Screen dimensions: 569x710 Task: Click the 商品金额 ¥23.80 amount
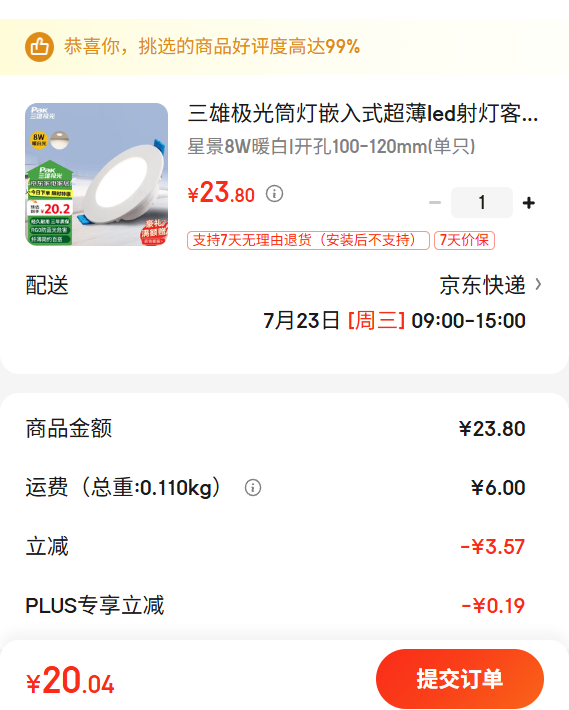coord(492,428)
